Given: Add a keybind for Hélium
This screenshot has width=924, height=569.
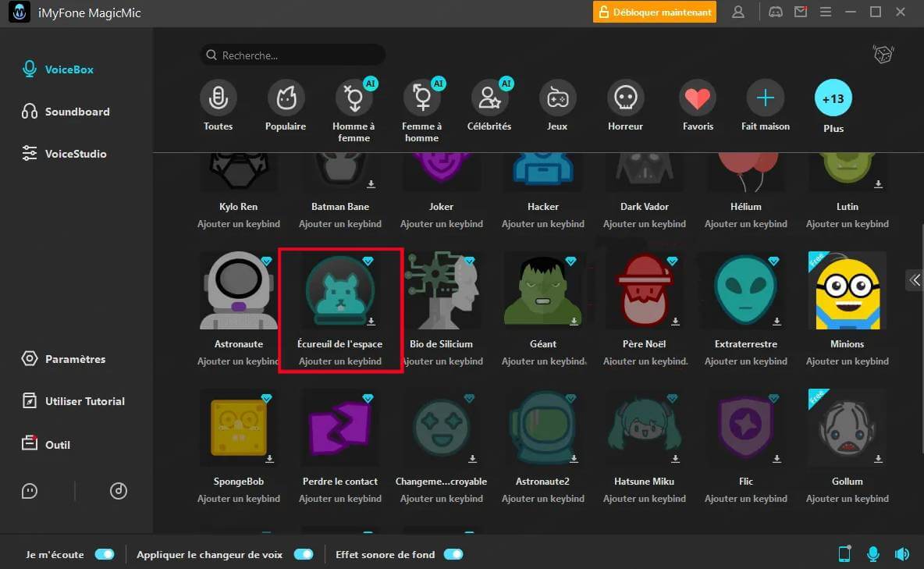Looking at the screenshot, I should point(745,224).
